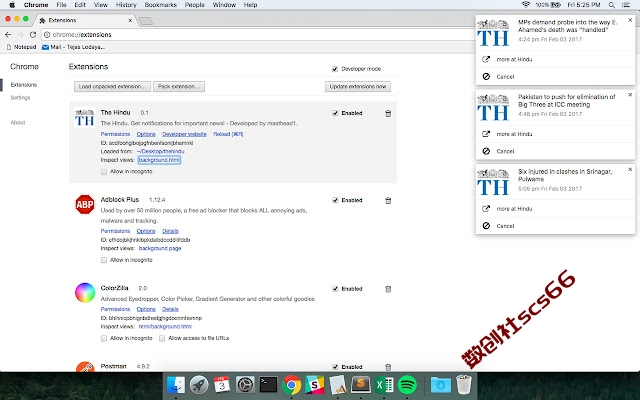
Task: Open About in the Chrome sidebar
Action: (x=18, y=122)
